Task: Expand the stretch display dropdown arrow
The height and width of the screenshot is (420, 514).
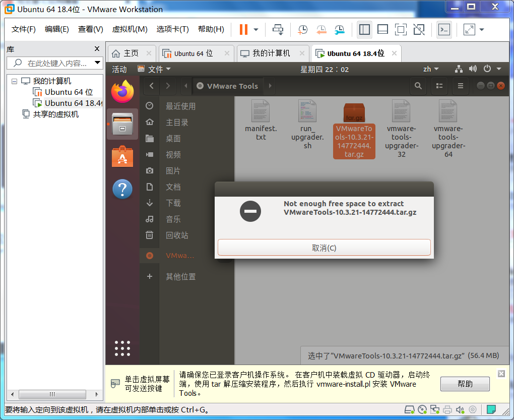Action: click(482, 30)
